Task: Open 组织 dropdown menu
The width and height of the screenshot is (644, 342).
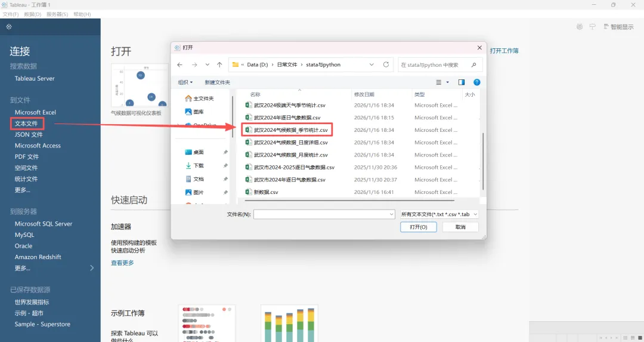Action: pos(185,82)
